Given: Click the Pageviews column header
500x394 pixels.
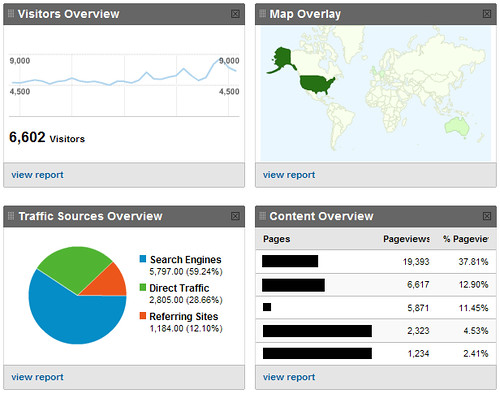Looking at the screenshot, I should coord(406,239).
